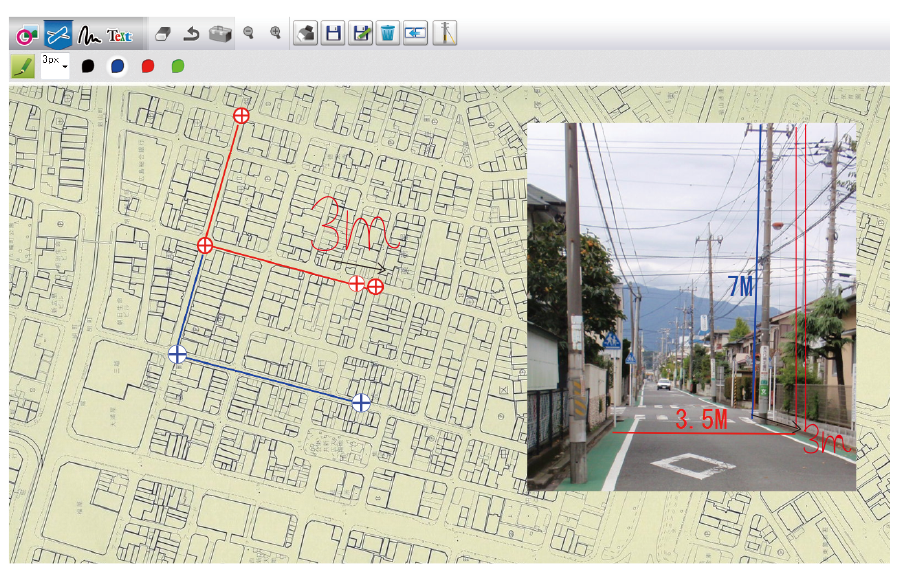The height and width of the screenshot is (574, 900).
Task: Click the street photo overlay on the map
Action: point(691,307)
